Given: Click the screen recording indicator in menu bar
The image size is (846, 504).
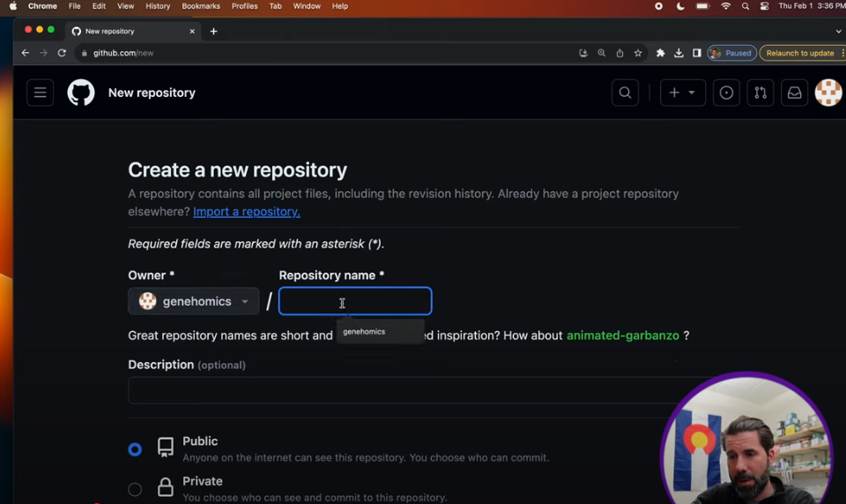Looking at the screenshot, I should pos(659,6).
